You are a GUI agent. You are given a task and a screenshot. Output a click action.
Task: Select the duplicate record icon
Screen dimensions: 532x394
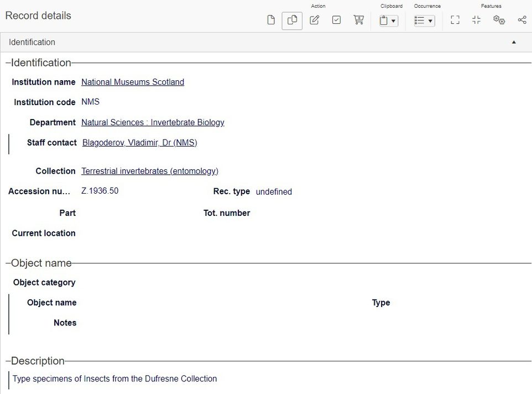tap(292, 19)
